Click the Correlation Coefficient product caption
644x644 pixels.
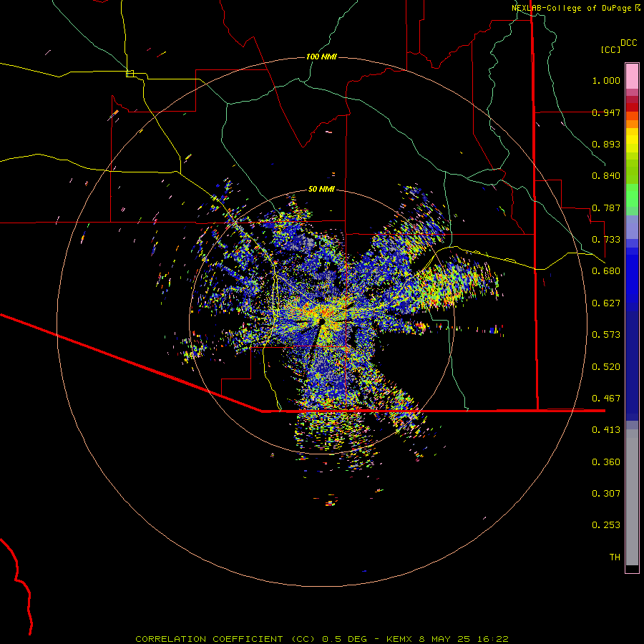click(x=322, y=639)
